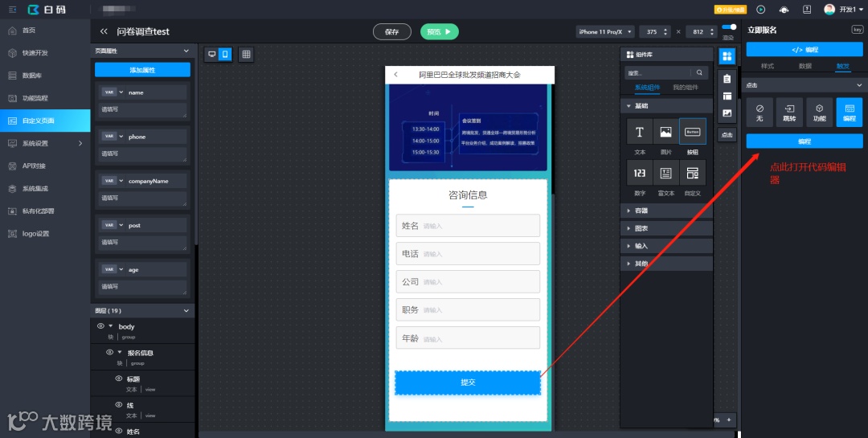The height and width of the screenshot is (438, 868).
Task: Select the 数字 number component icon
Action: 640,173
